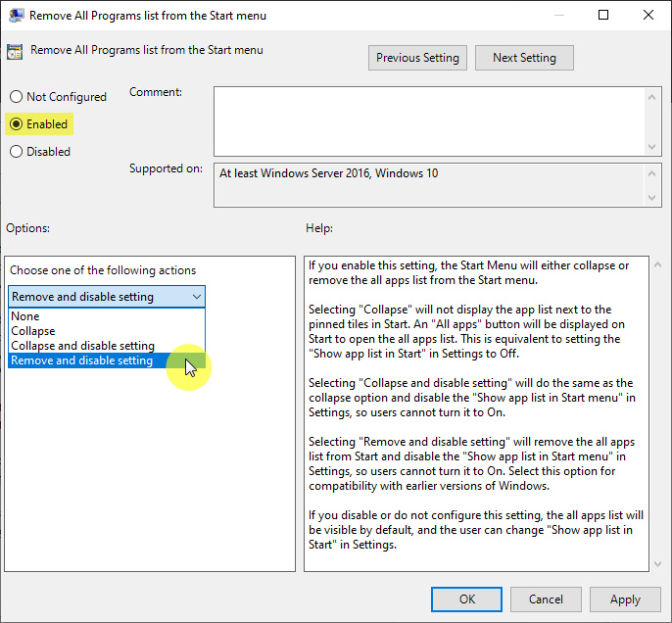Select the Enabled radio button
Viewport: 672px width, 623px height.
point(16,124)
